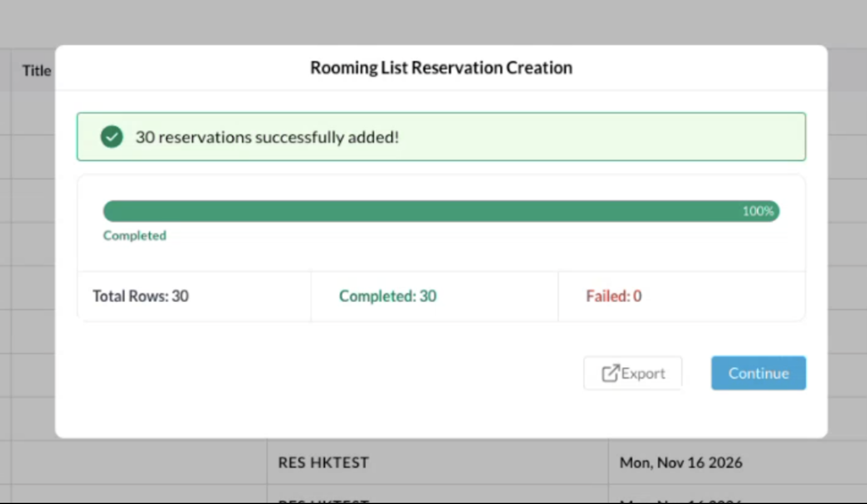Click the 100% label on progress bar
This screenshot has width=867, height=504.
758,211
